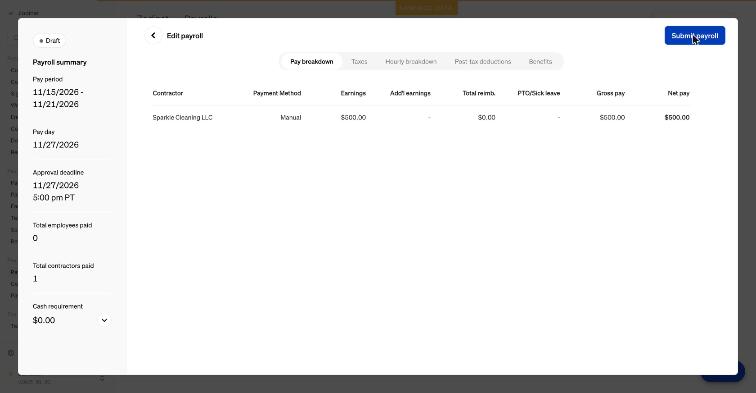Screen dimensions: 756x393
Task: Click the $500.00 net pay amount
Action: point(677,118)
